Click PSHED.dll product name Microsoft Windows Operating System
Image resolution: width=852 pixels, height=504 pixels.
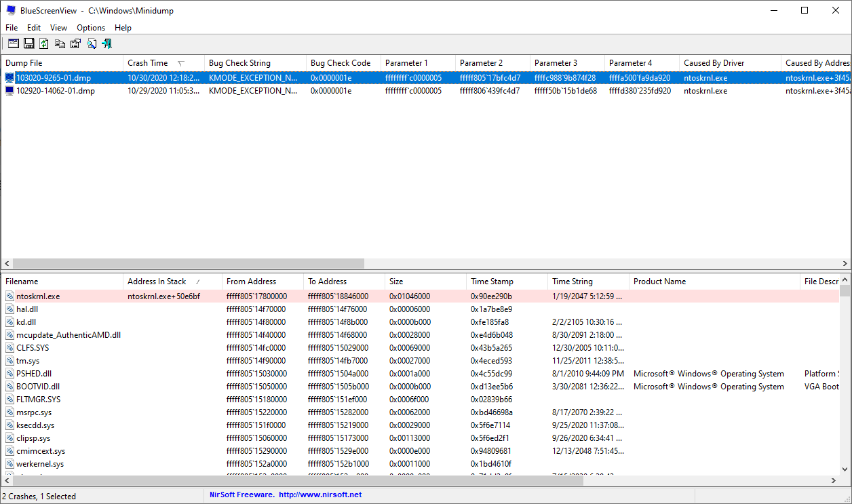[x=709, y=374]
